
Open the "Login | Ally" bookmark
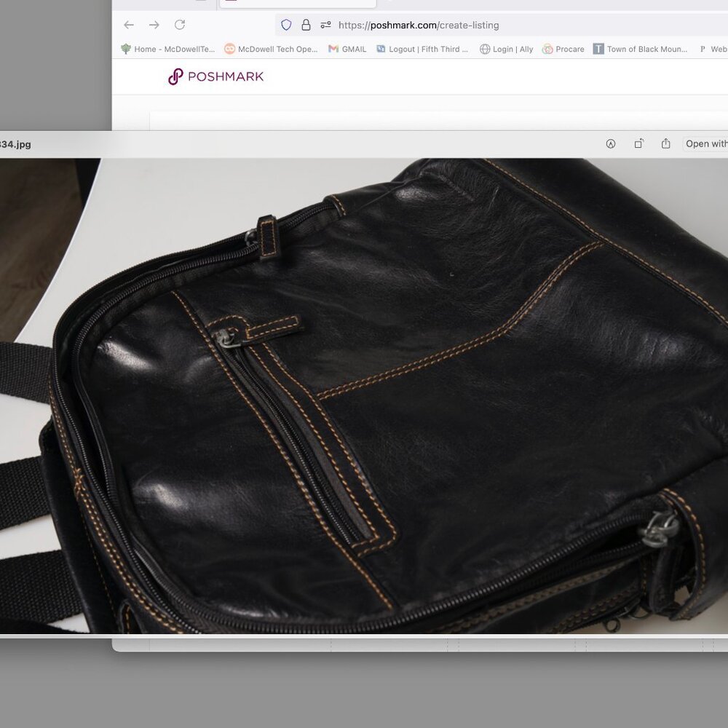[505, 49]
